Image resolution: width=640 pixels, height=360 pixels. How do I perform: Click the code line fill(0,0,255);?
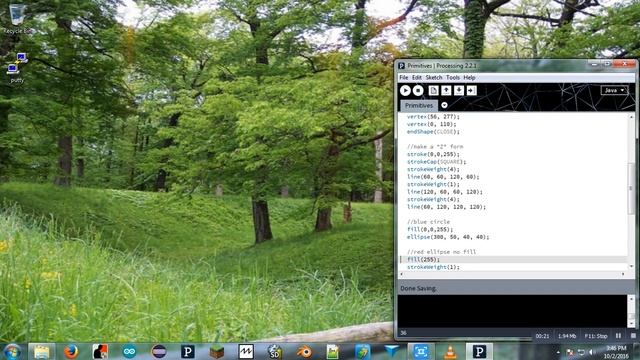(x=430, y=229)
